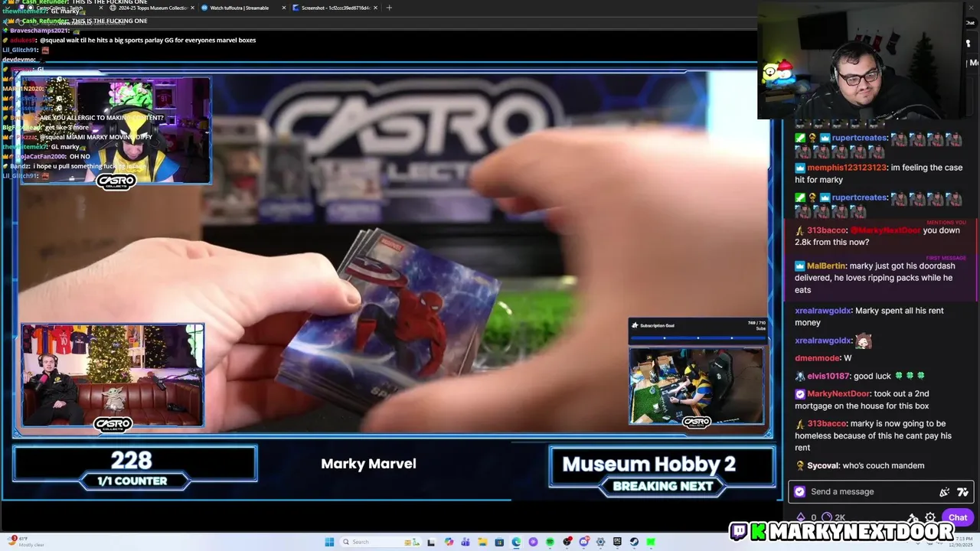Open the Windows Start menu
Screen dimensions: 980x551
pos(329,542)
